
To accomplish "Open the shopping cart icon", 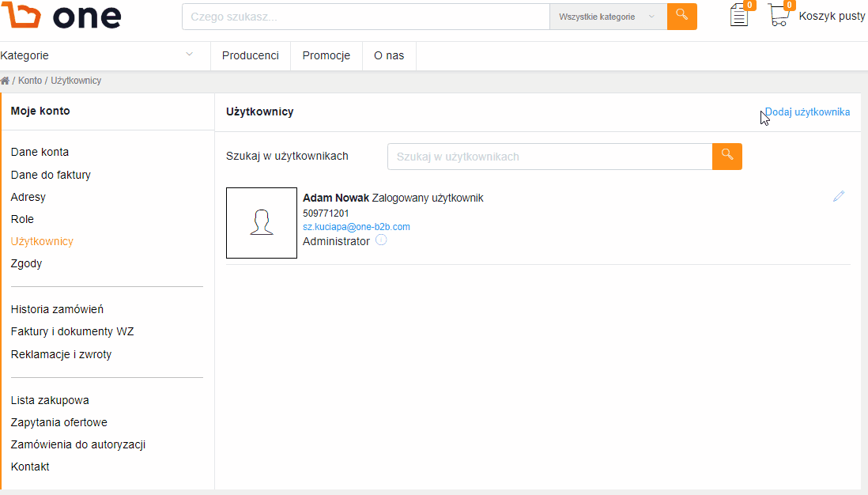I will (x=779, y=15).
